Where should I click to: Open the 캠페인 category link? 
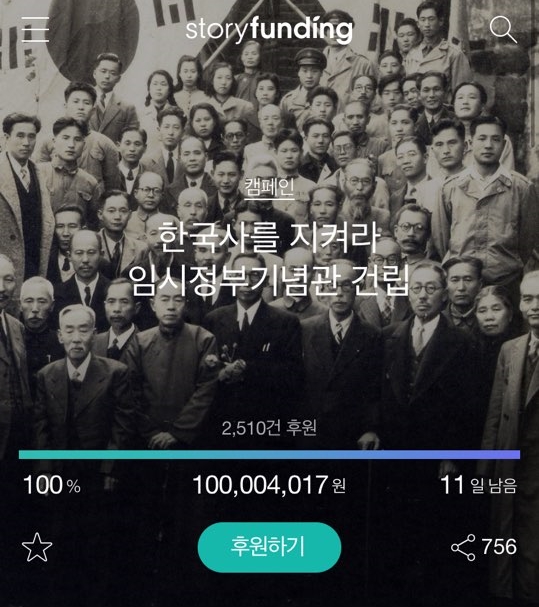click(x=269, y=187)
